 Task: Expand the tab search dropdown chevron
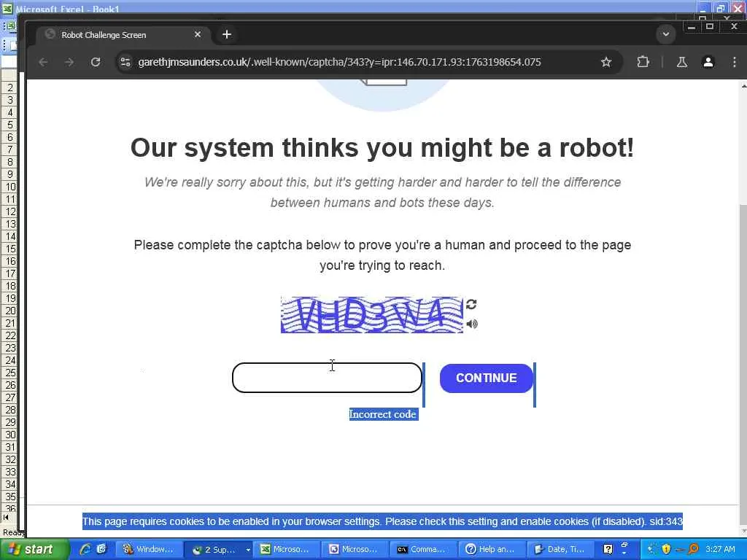tap(665, 34)
